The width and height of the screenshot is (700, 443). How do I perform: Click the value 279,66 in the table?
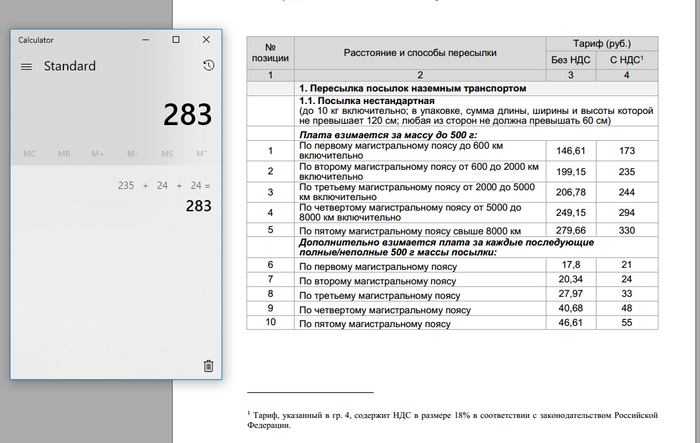coord(571,230)
